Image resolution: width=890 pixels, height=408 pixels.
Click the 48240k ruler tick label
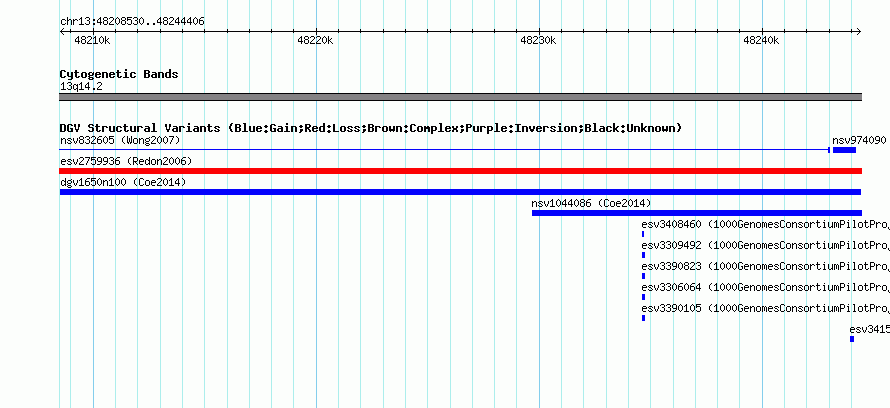(761, 41)
